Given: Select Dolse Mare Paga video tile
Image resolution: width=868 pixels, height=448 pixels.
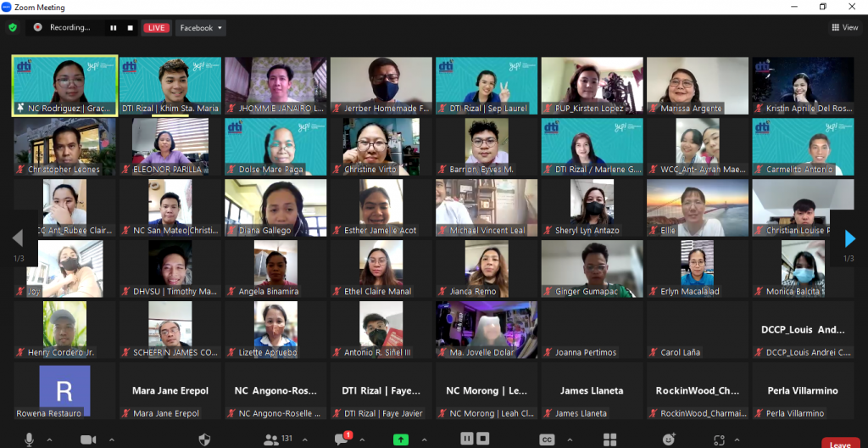Looking at the screenshot, I should click(275, 147).
